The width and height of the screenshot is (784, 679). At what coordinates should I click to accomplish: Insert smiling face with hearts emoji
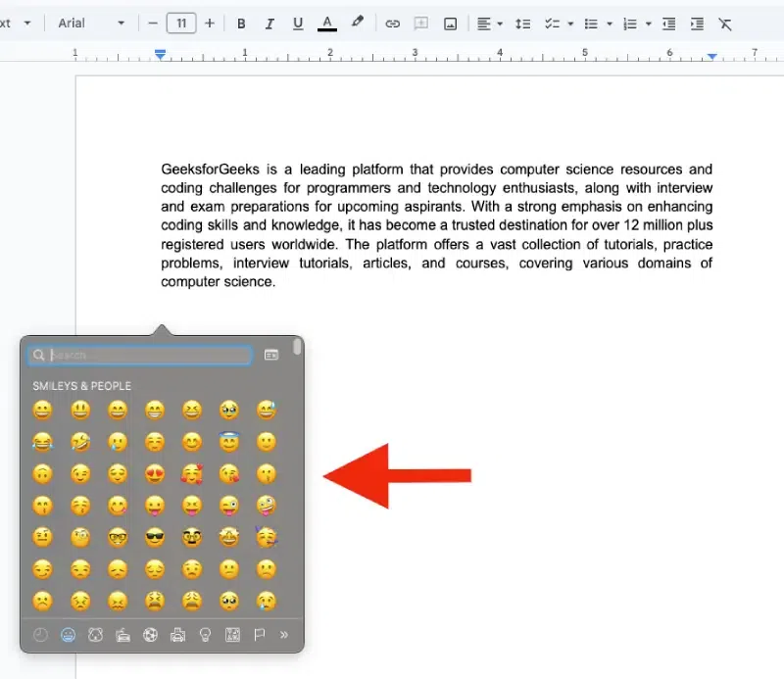[x=192, y=473]
